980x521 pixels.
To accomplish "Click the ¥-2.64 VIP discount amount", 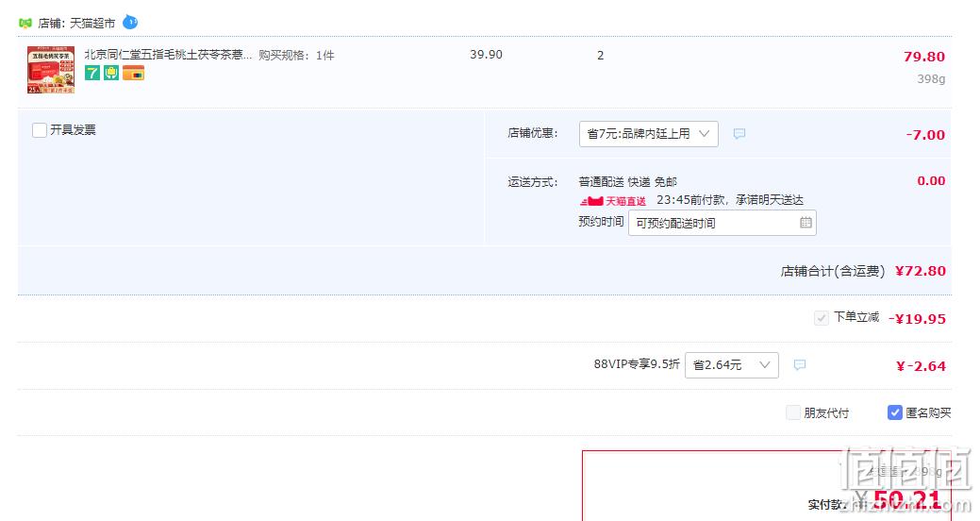I will [x=921, y=366].
